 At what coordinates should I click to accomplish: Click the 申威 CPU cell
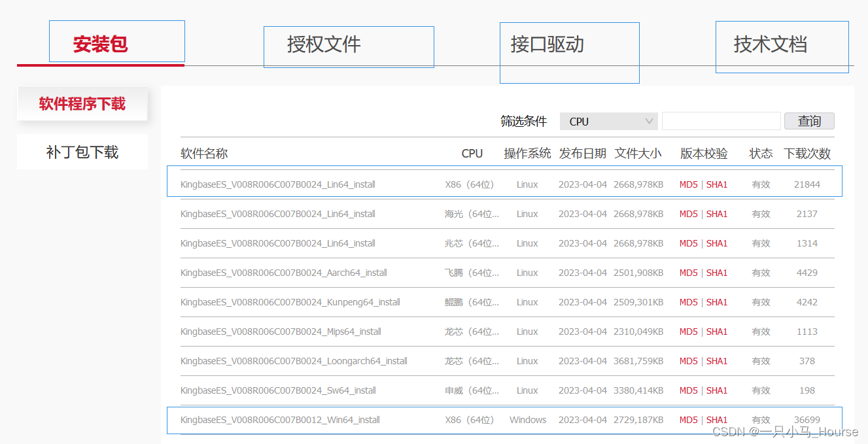(472, 390)
